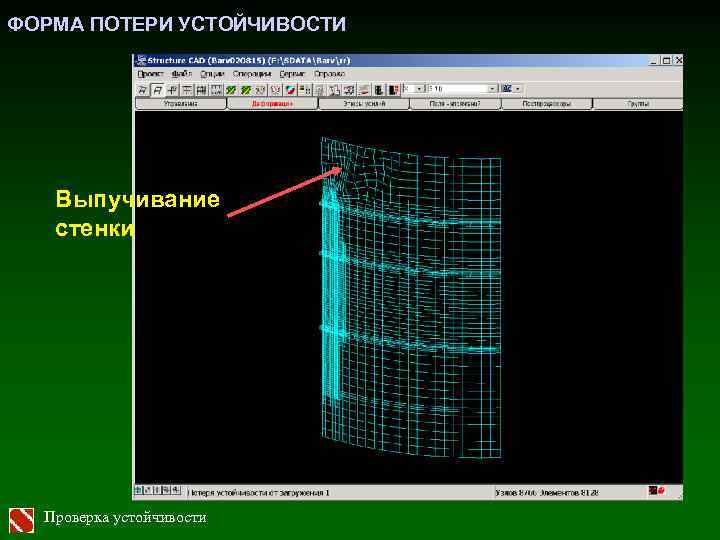
Task: Click the red-and-black toolbar icon
Action: click(394, 90)
